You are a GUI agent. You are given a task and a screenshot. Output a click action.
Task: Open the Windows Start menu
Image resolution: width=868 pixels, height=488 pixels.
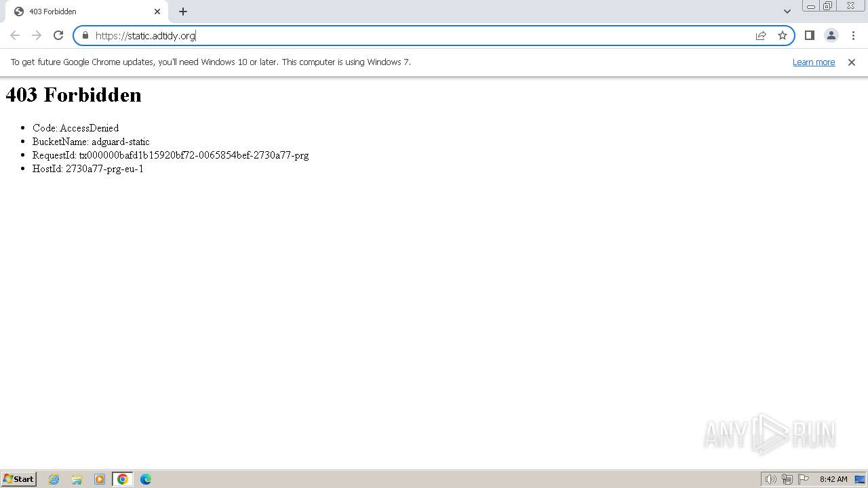tap(18, 479)
